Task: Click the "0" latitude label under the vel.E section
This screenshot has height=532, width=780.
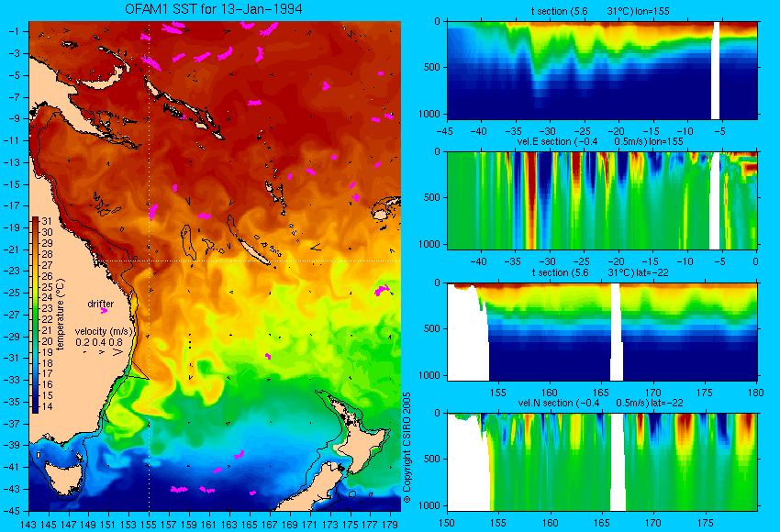Action: pyautogui.click(x=755, y=262)
